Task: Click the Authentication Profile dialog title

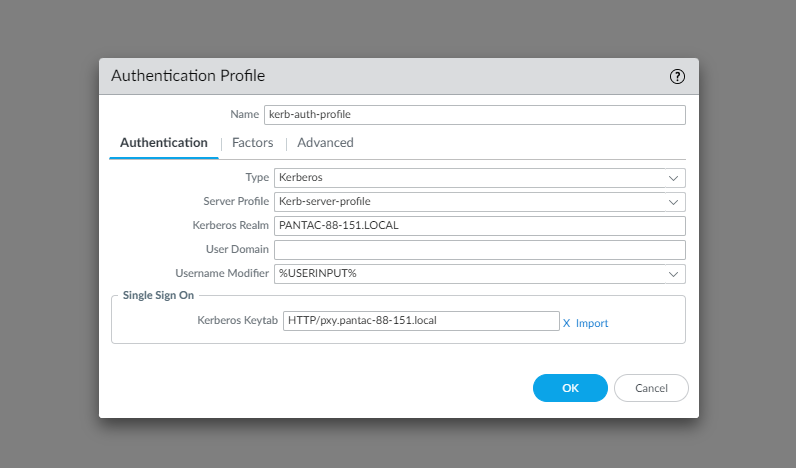Action: click(188, 76)
